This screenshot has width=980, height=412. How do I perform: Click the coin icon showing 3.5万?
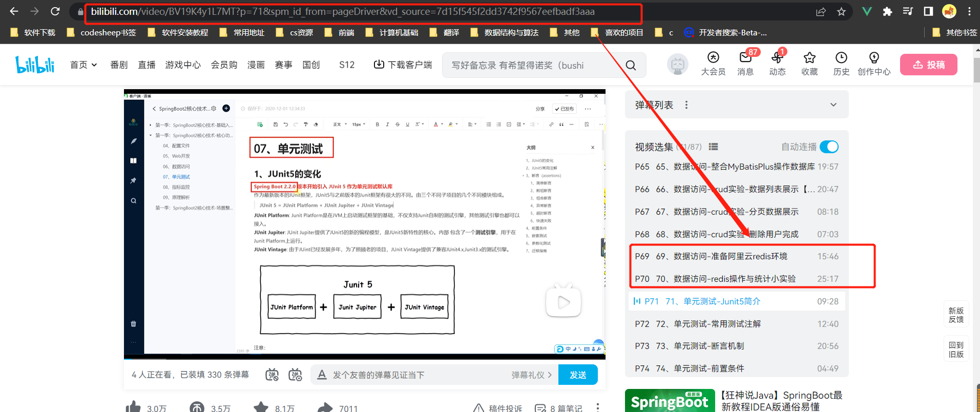tap(197, 407)
